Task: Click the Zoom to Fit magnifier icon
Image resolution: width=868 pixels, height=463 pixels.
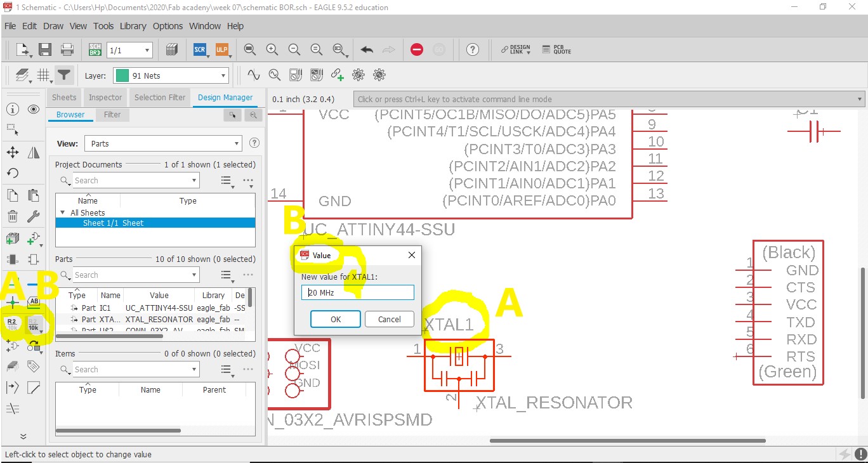Action: pos(250,49)
